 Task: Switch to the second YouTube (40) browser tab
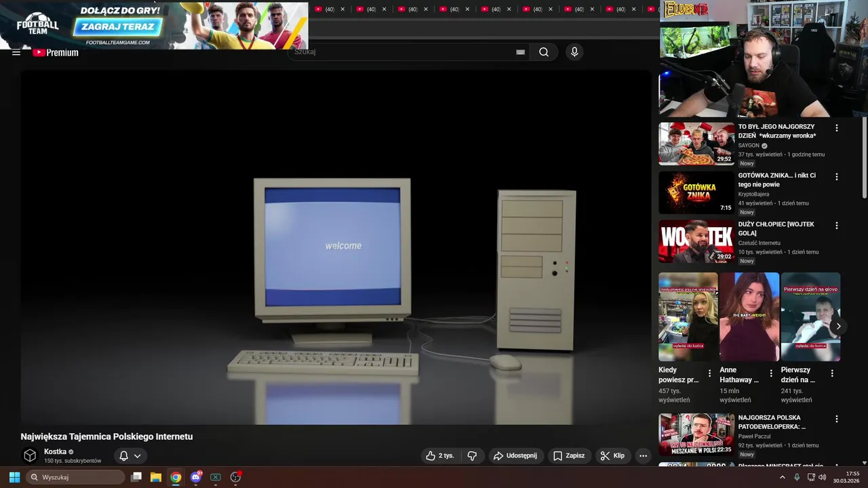[367, 9]
